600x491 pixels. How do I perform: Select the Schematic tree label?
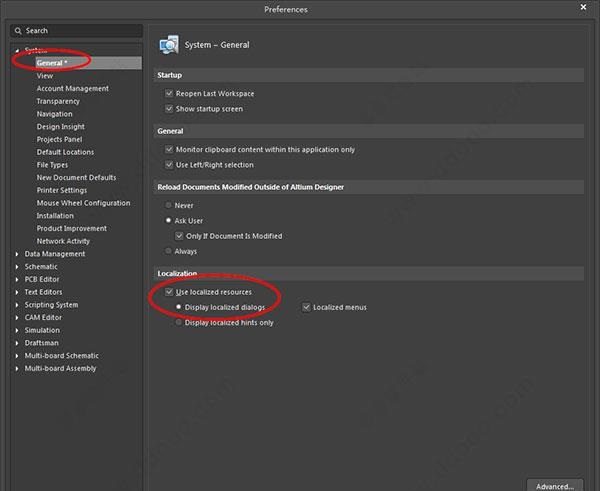(41, 266)
